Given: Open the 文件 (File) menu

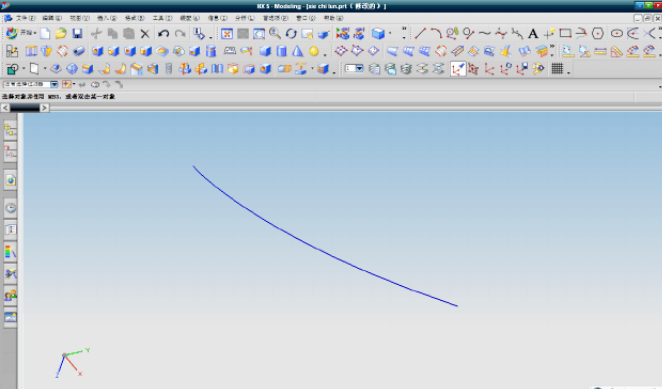Looking at the screenshot, I should (x=25, y=18).
